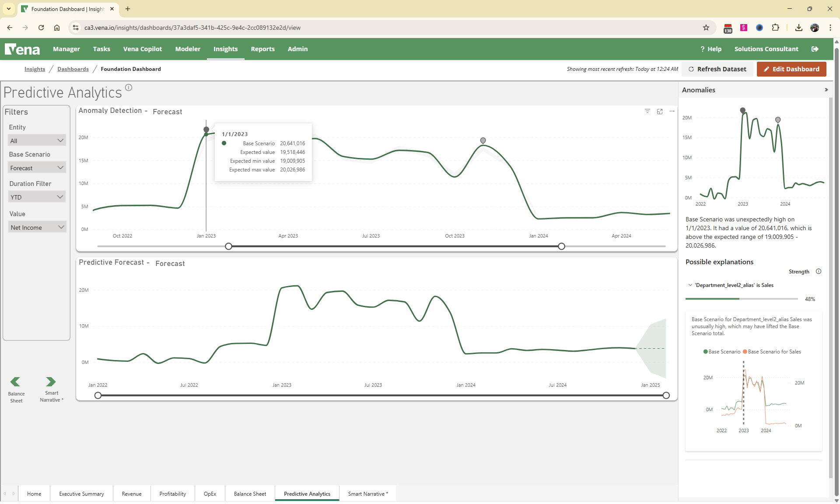Click the pink S extension icon
Image resolution: width=840 pixels, height=504 pixels.
pyautogui.click(x=744, y=28)
